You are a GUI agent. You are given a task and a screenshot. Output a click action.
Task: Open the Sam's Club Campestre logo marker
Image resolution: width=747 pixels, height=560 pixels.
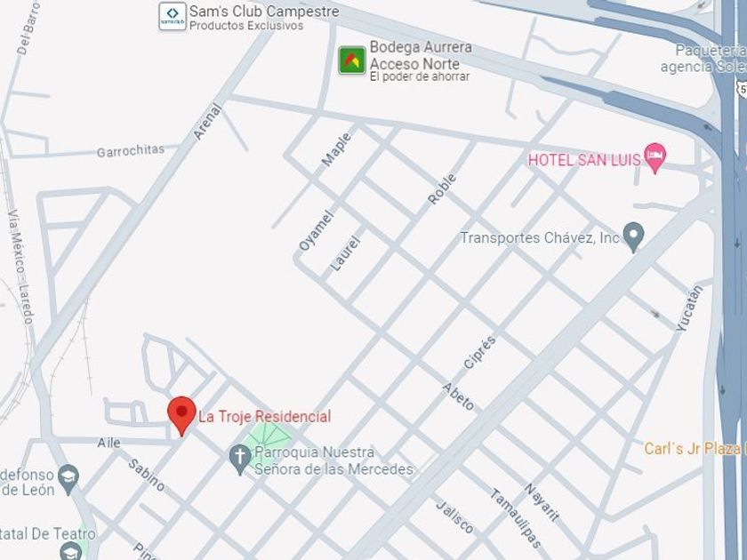coord(173,16)
